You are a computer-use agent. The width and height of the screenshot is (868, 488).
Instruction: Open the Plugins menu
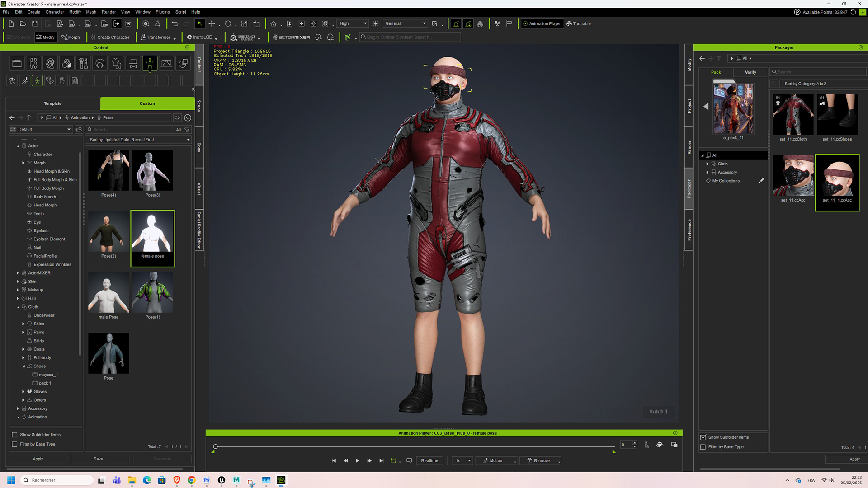click(x=162, y=12)
